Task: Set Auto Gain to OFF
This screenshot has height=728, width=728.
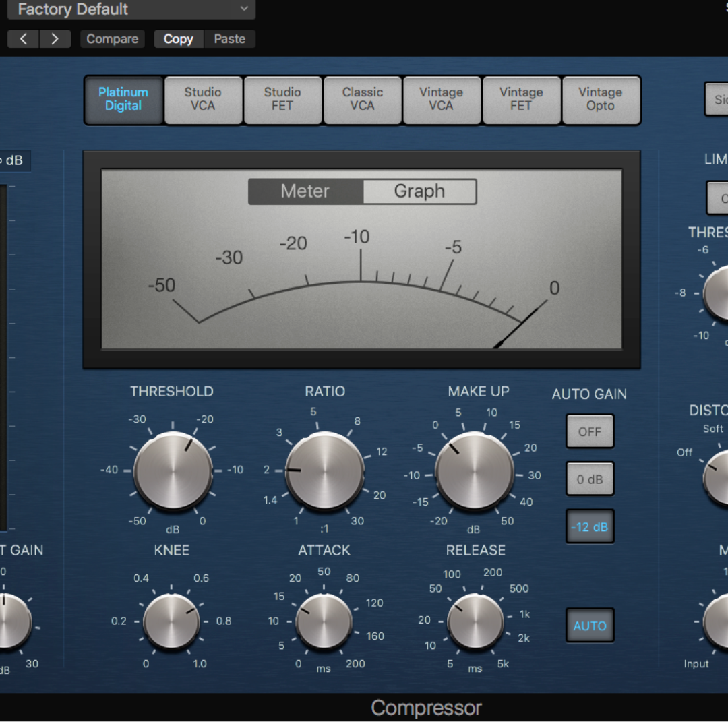Action: pyautogui.click(x=590, y=431)
